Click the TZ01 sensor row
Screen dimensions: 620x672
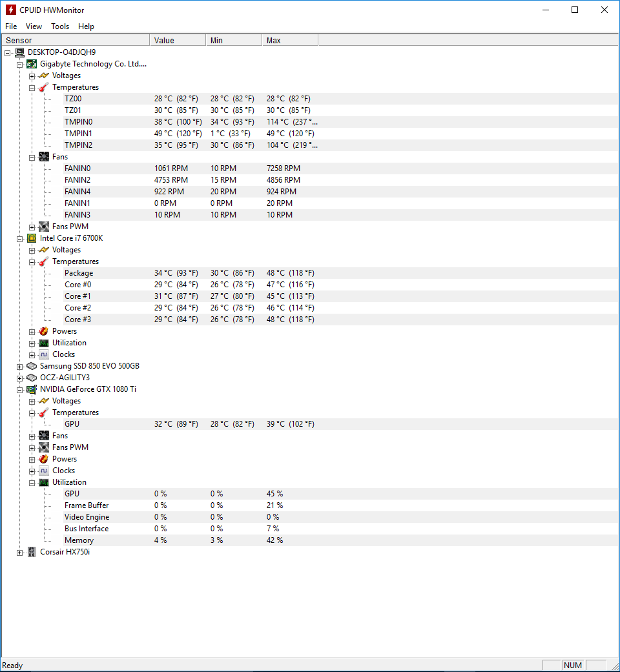340,110
